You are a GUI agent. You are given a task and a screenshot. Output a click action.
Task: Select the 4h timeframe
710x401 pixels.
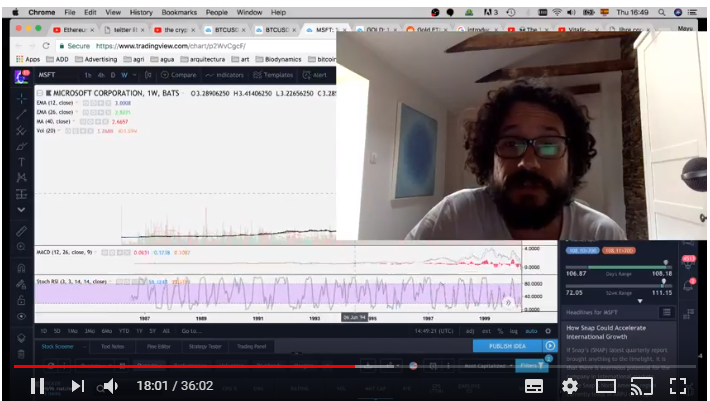(101, 75)
